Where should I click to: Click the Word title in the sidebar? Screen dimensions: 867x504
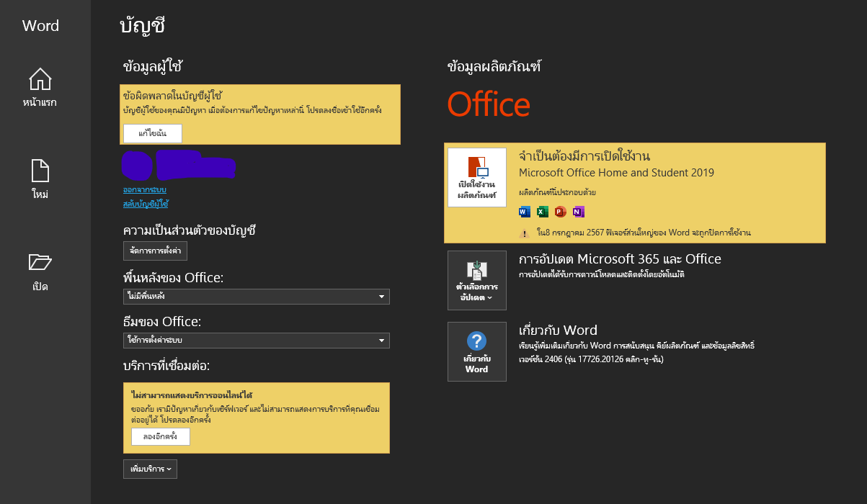[40, 26]
